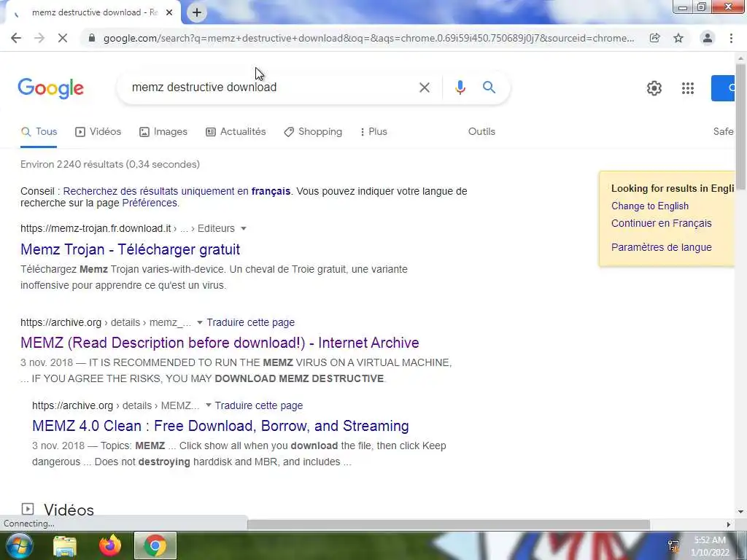Go back to the previous page
Image resolution: width=747 pixels, height=560 pixels.
tap(16, 38)
